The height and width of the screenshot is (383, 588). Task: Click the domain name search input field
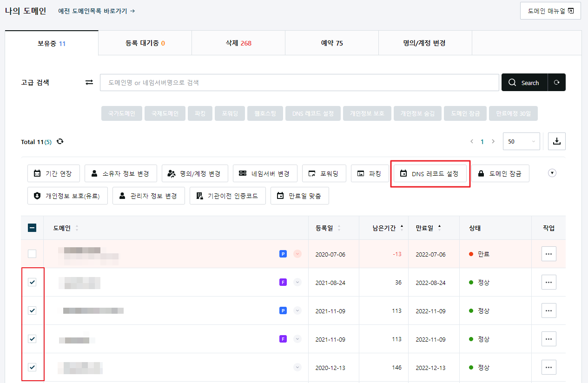pyautogui.click(x=299, y=82)
